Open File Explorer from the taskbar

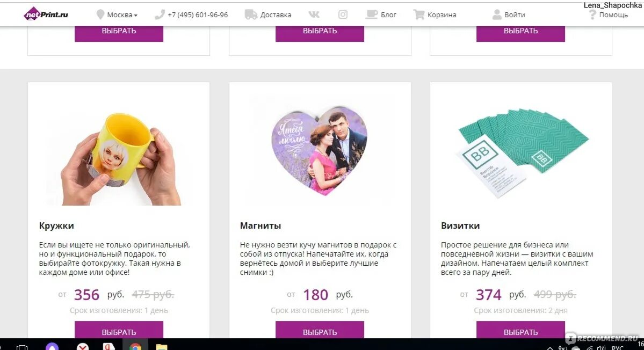pos(162,346)
